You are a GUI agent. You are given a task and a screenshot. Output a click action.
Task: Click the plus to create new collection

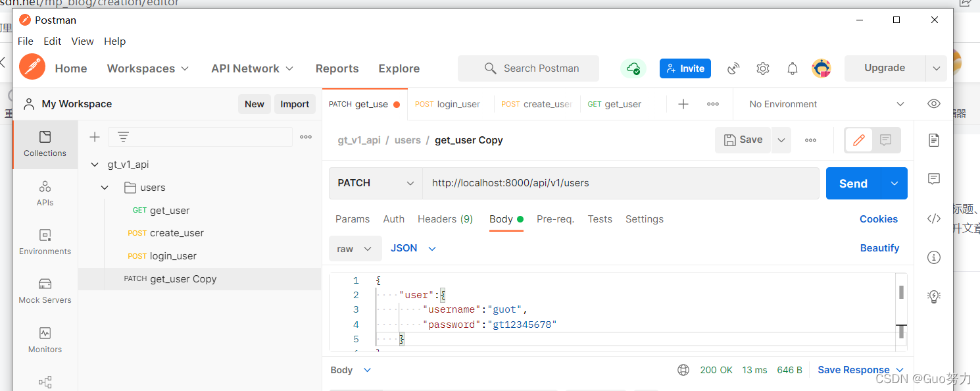95,137
